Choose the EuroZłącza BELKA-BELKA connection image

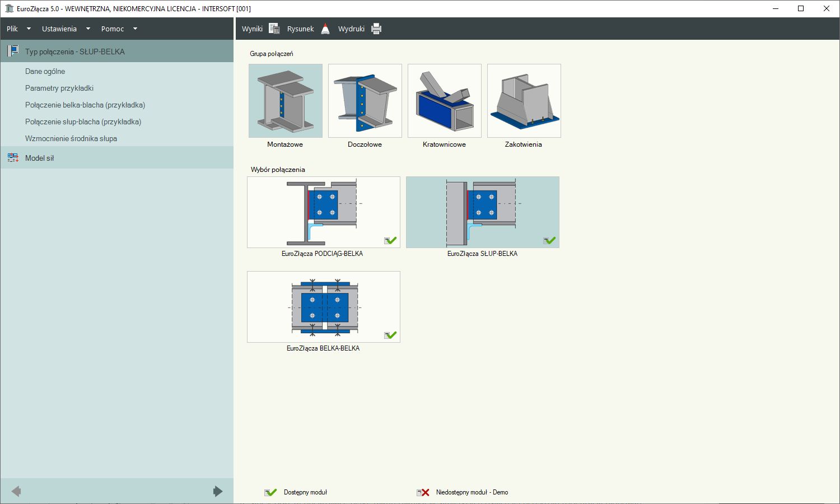(x=324, y=307)
